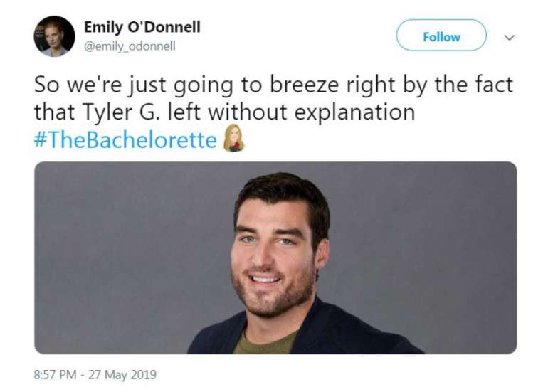This screenshot has height=392, width=548.
Task: Open the @emily_odonnell handle link
Action: [130, 46]
